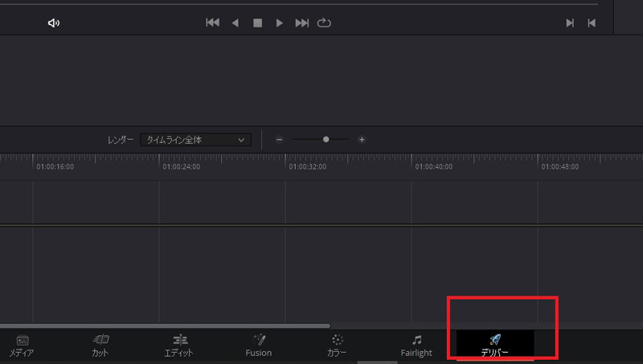Image resolution: width=643 pixels, height=364 pixels.
Task: Click the minus button to zoom out timeline
Action: point(280,140)
